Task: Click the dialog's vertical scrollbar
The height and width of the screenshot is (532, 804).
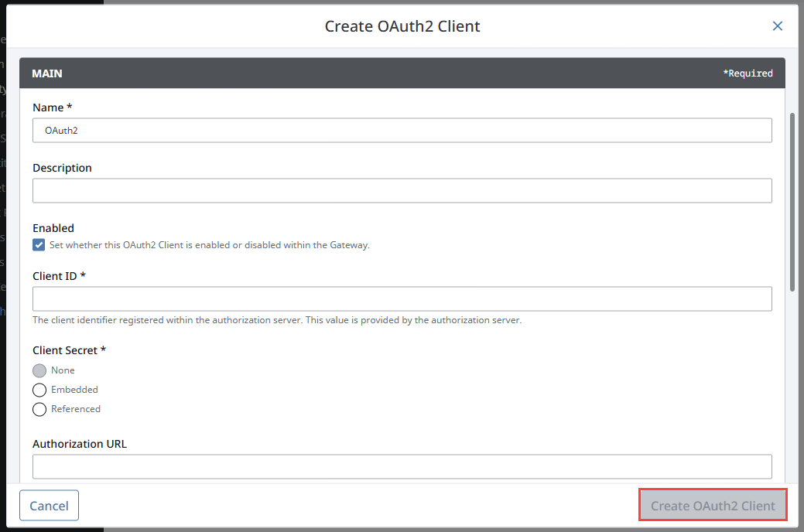Action: (792, 202)
